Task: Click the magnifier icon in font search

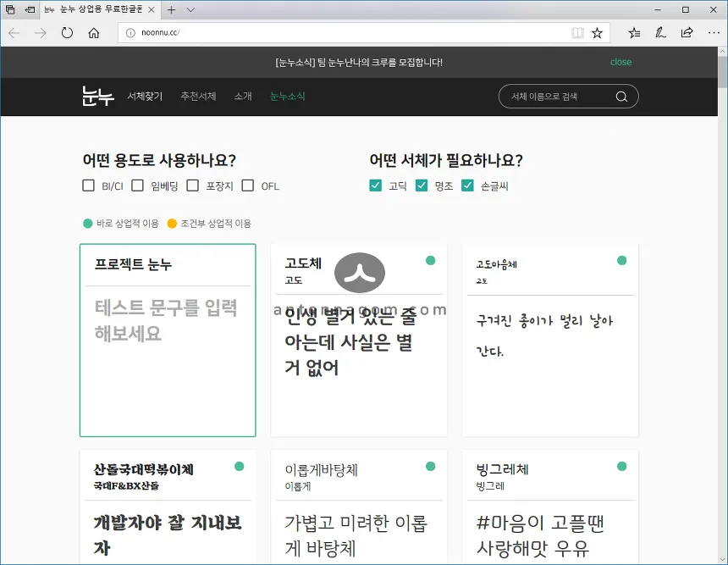Action: [621, 97]
